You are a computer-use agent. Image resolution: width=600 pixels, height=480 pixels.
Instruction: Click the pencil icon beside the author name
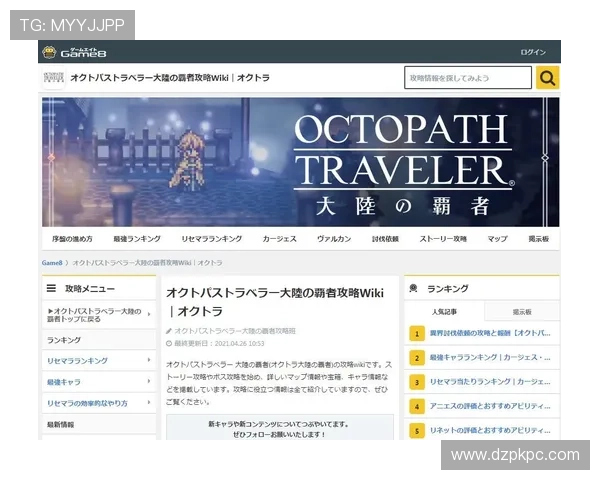[169, 331]
